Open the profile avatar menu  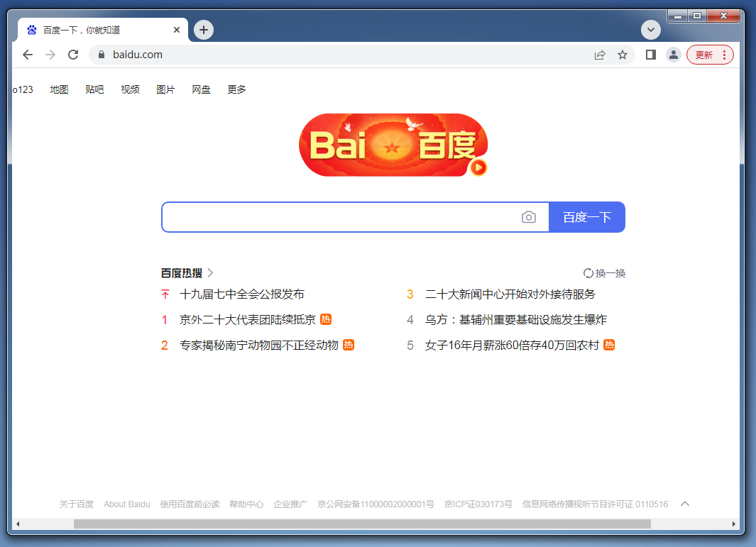pos(674,55)
